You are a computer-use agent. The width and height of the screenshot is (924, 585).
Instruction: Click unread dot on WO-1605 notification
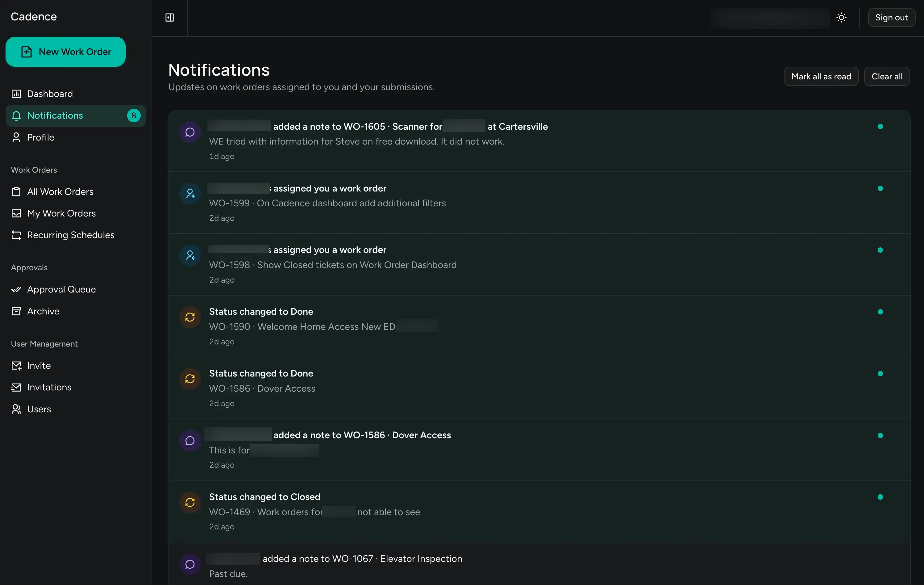point(880,127)
